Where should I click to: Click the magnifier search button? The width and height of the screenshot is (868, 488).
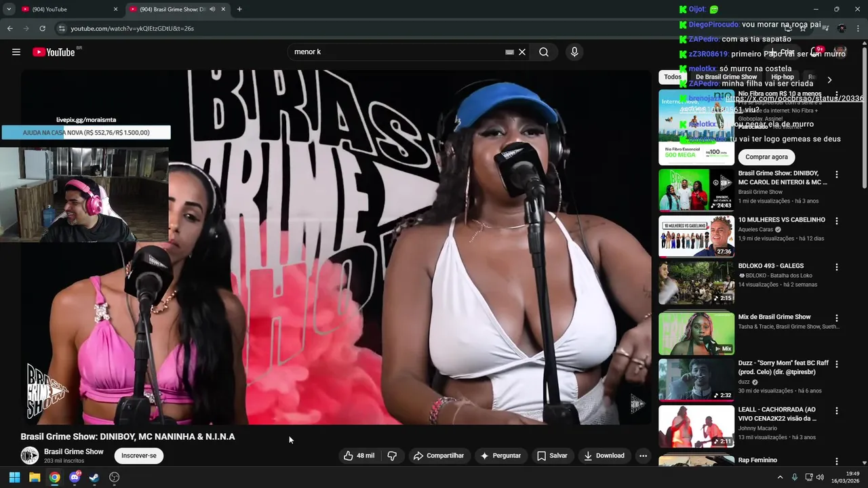[544, 52]
